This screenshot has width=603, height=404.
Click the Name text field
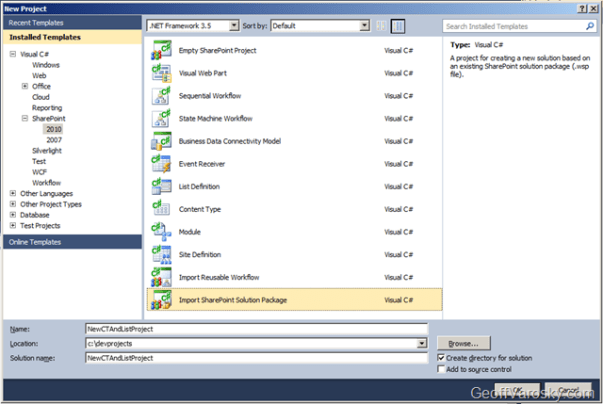click(x=256, y=328)
